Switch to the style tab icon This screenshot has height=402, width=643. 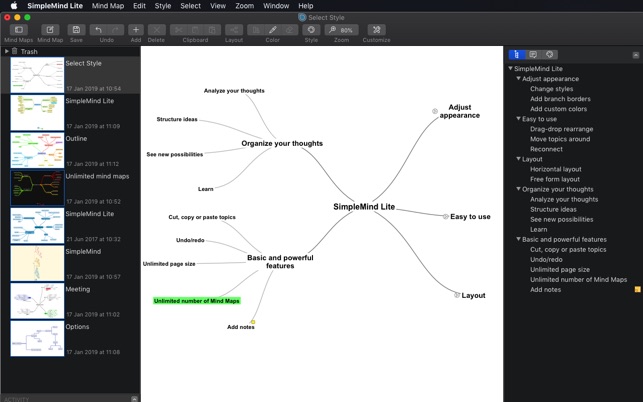(550, 54)
